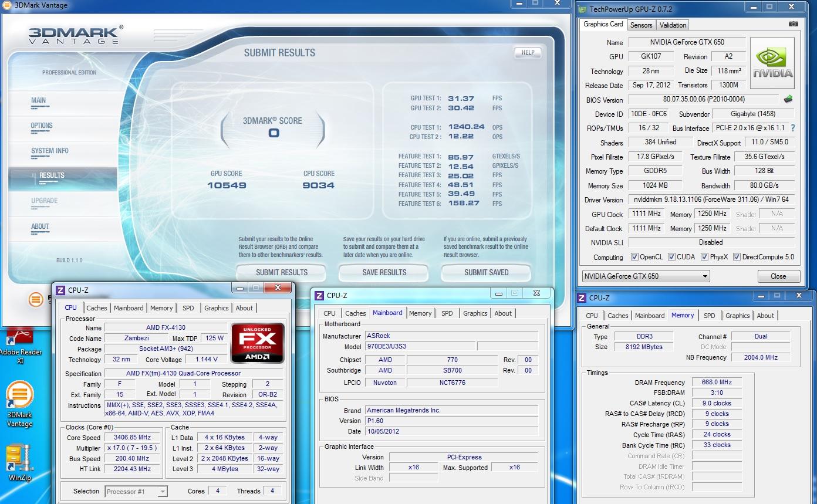The height and width of the screenshot is (504, 817).
Task: Click the Z icon of CPU-Z Mainboard window
Action: 319,295
